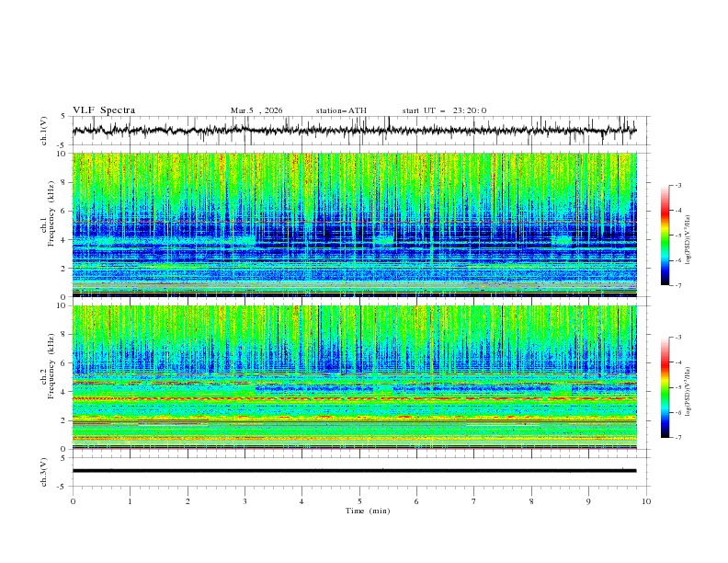The width and height of the screenshot is (728, 563).
Task: Click time axis tick label "7"
Action: coord(474,501)
